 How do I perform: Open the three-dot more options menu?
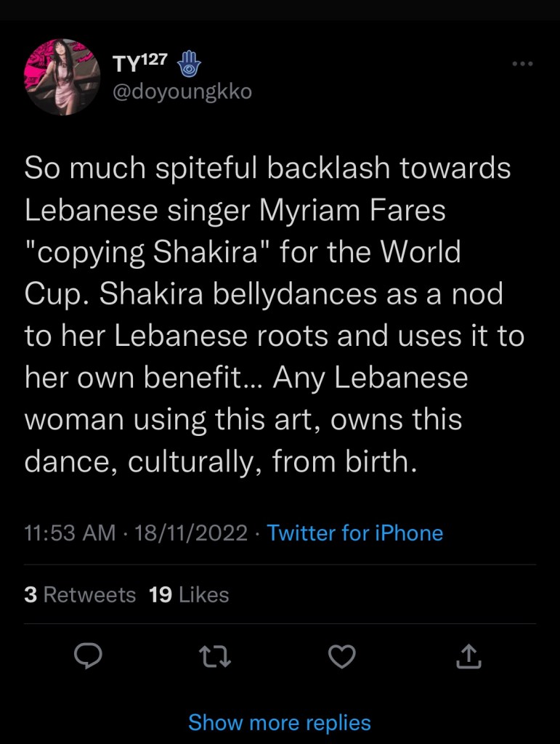pyautogui.click(x=522, y=65)
